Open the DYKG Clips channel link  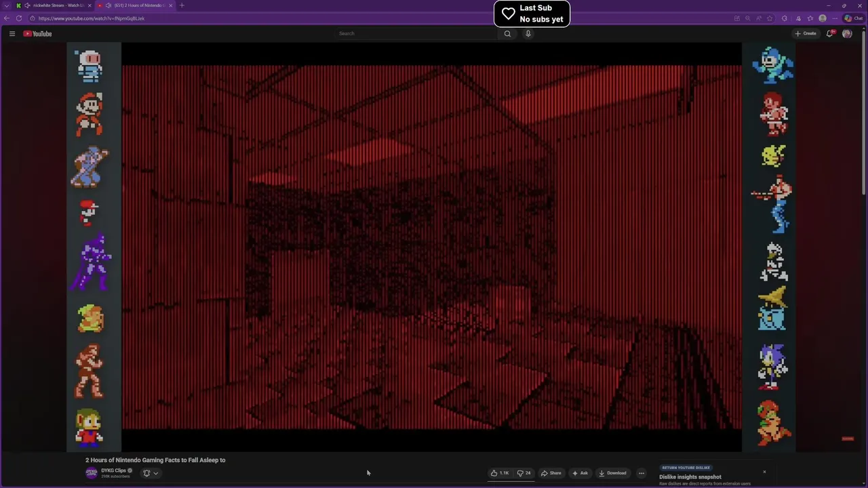[x=114, y=470]
